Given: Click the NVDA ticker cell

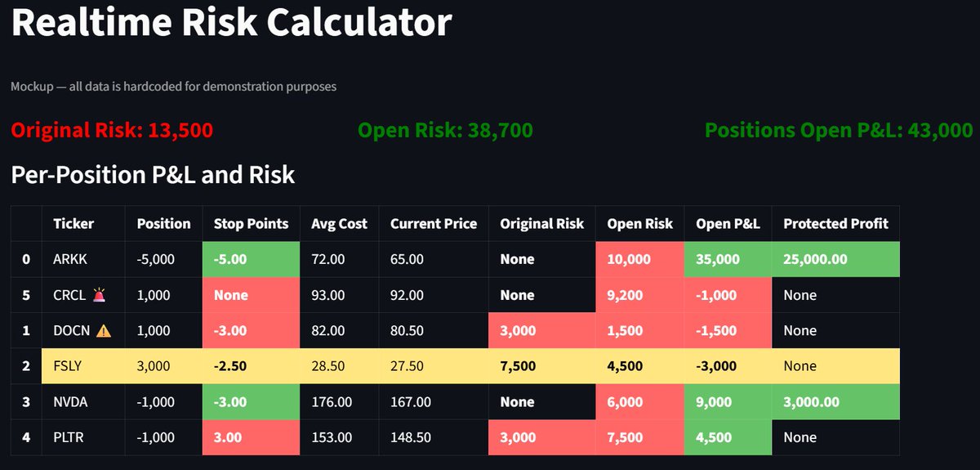Looking at the screenshot, I should tap(83, 401).
